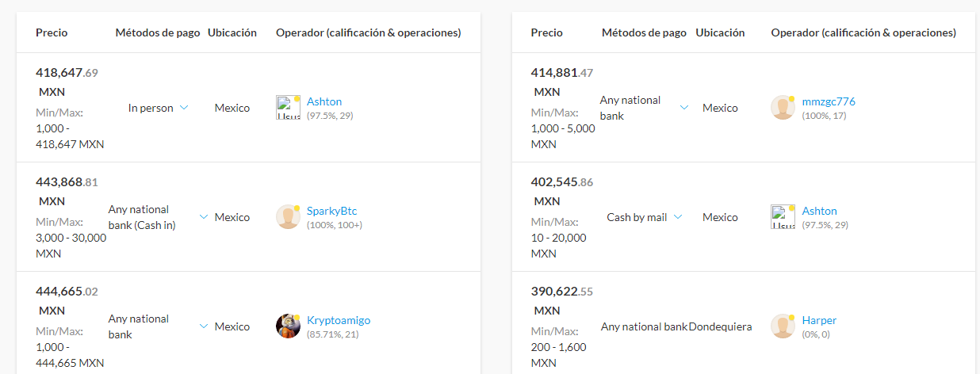Open Ashton's name link in the 418,647.69 offer
The height and width of the screenshot is (374, 980).
click(x=324, y=101)
